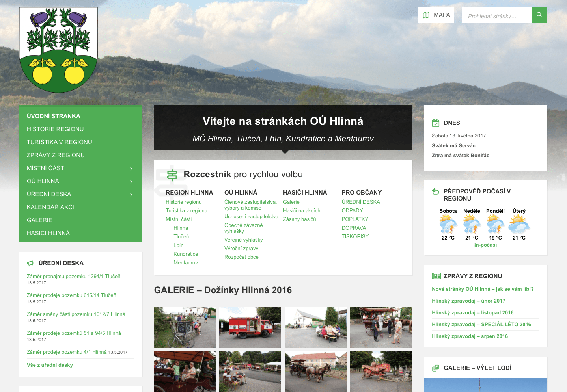Viewport: 567px width, 392px height.
Task: Focus the Prohledat stránky search field
Action: (496, 16)
